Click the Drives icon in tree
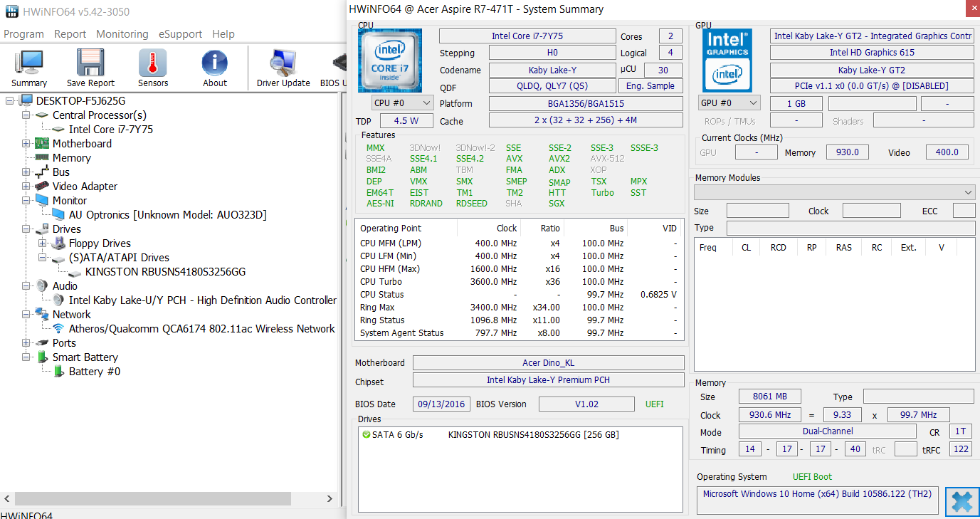The height and width of the screenshot is (519, 980). pyautogui.click(x=43, y=229)
